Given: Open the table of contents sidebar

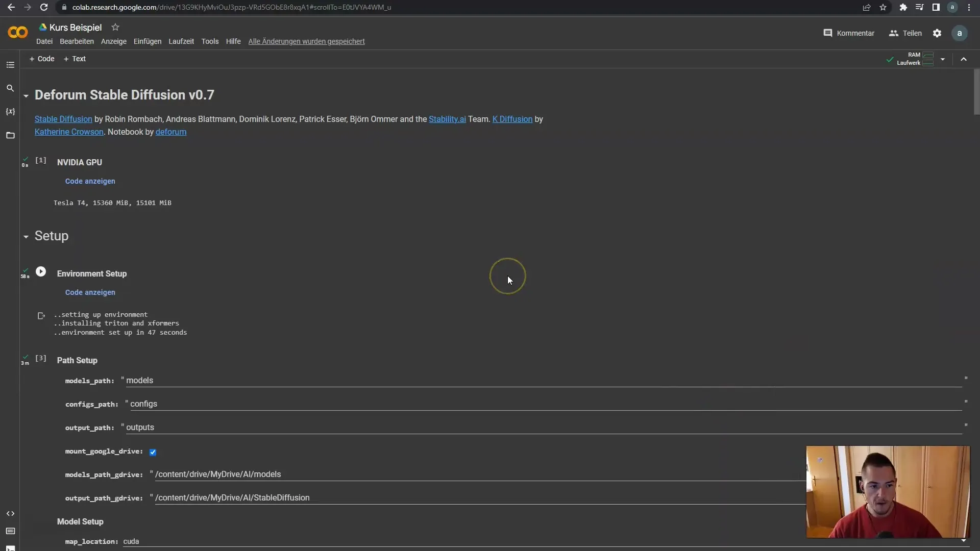Looking at the screenshot, I should pyautogui.click(x=10, y=65).
